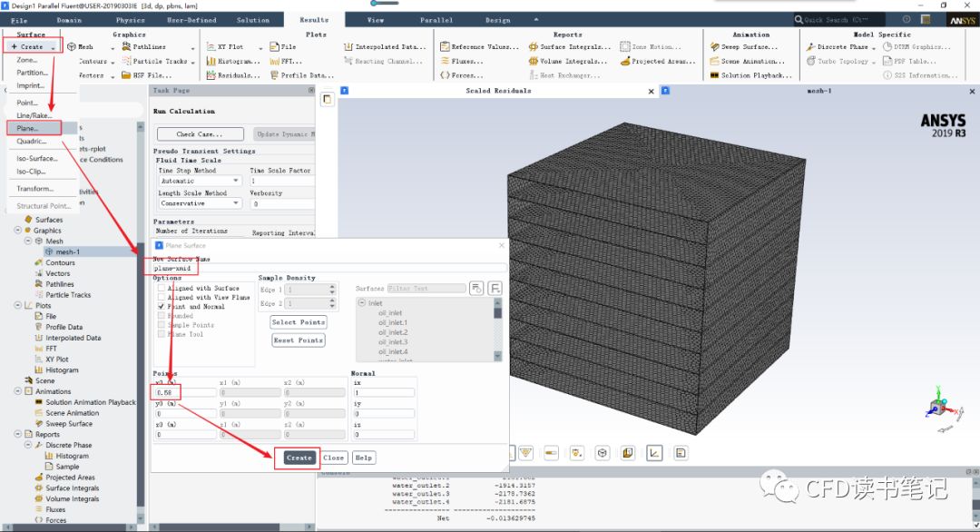Click the outline tree vertical scrollbar

point(141,322)
